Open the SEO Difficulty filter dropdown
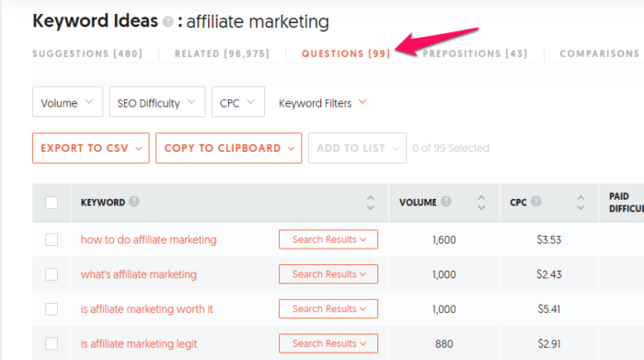 coord(157,102)
